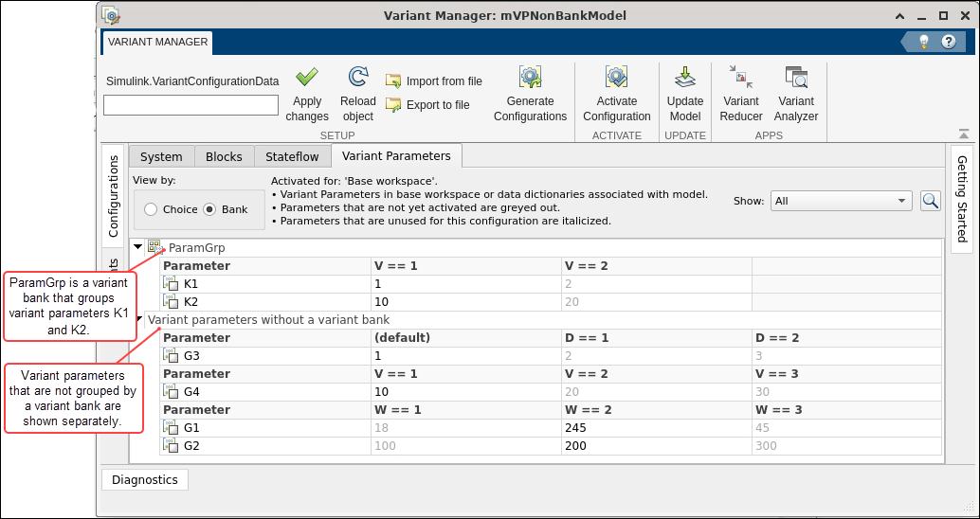Click the G3 parameter icon

pyautogui.click(x=171, y=355)
